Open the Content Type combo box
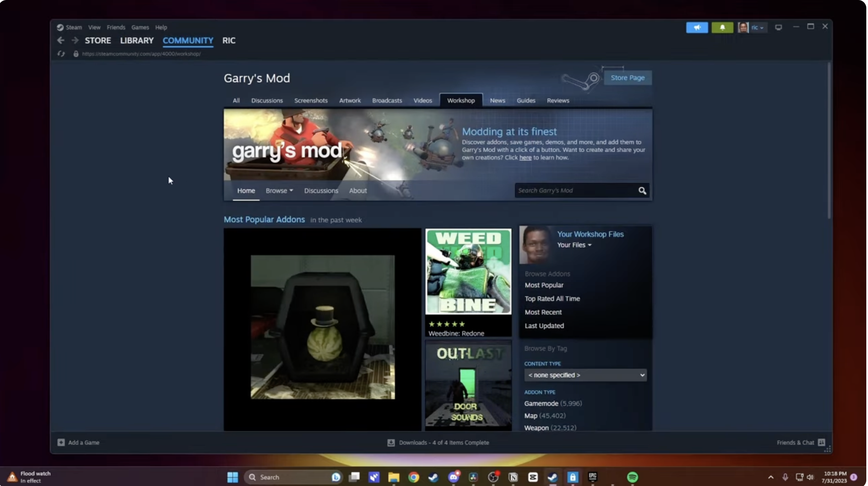The width and height of the screenshot is (868, 486). click(x=586, y=376)
